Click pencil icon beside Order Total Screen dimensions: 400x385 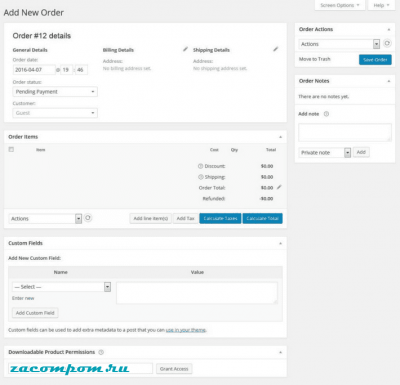279,187
